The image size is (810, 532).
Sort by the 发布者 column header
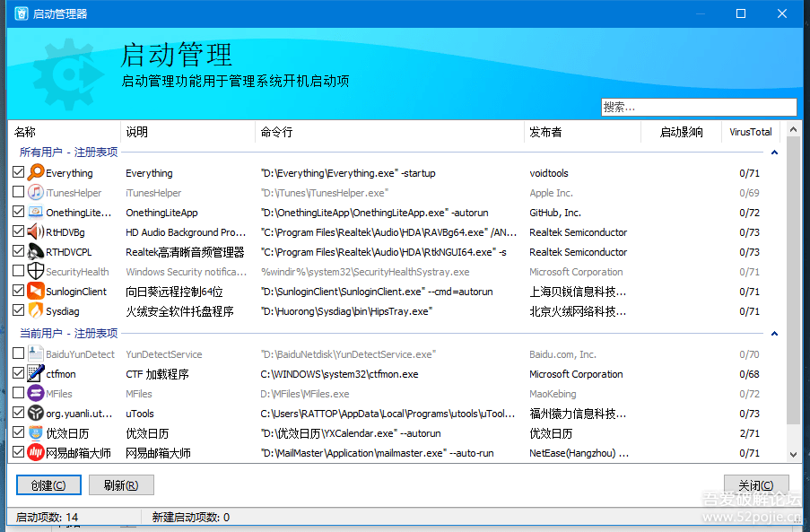(x=581, y=132)
